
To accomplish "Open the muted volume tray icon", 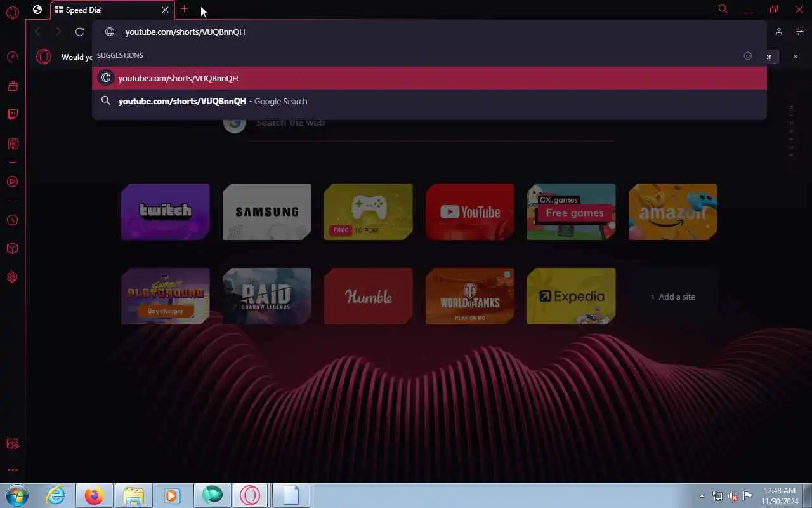I will (x=733, y=496).
